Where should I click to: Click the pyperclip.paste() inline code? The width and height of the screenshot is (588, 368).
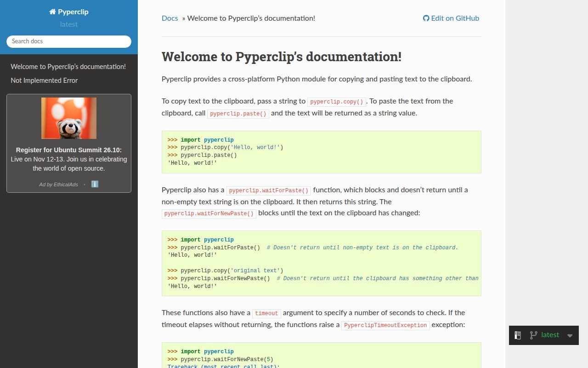238,114
